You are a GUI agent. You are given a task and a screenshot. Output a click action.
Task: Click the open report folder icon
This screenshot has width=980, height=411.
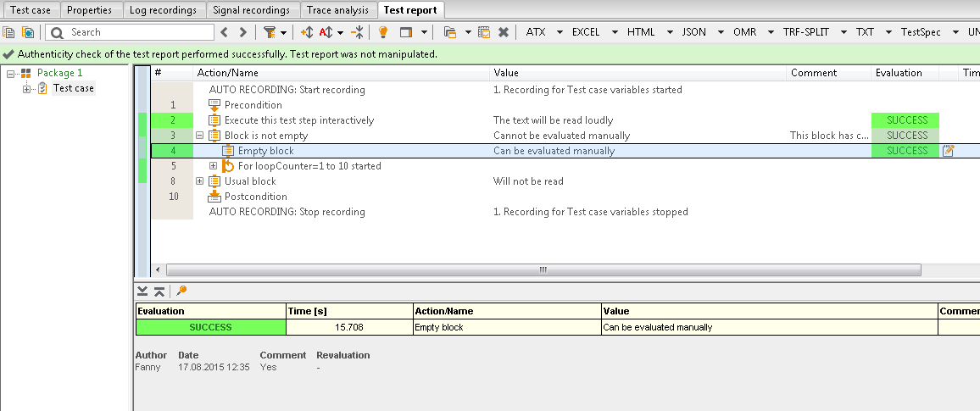(x=450, y=32)
